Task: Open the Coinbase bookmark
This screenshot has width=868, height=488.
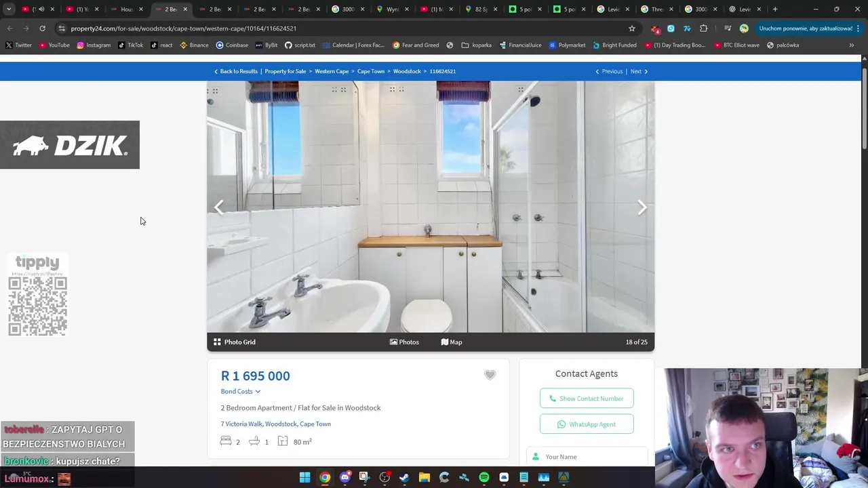Action: coord(232,45)
